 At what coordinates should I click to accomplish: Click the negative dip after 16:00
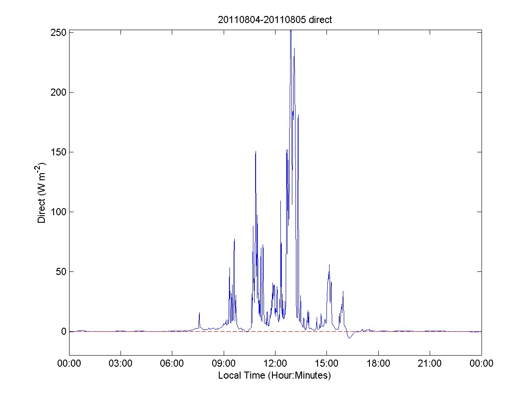(x=349, y=338)
